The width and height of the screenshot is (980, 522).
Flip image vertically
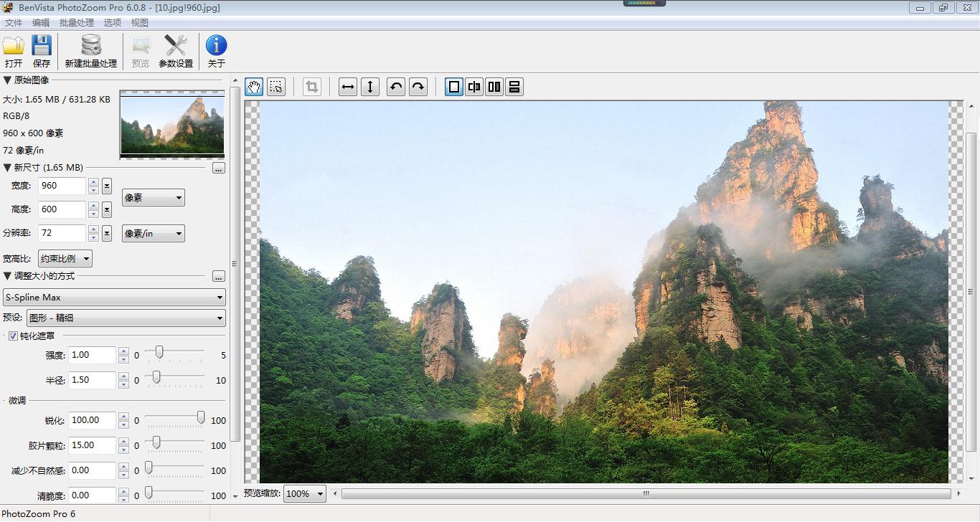click(x=370, y=87)
